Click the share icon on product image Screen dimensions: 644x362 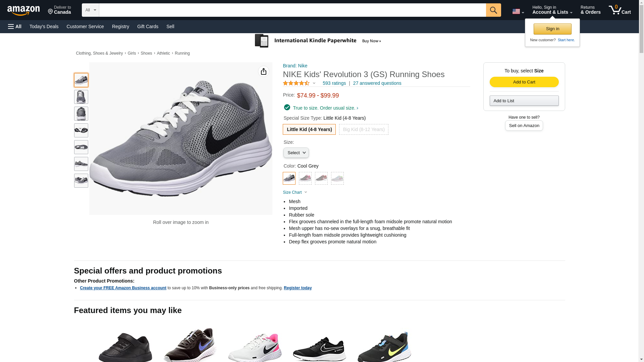pyautogui.click(x=263, y=71)
